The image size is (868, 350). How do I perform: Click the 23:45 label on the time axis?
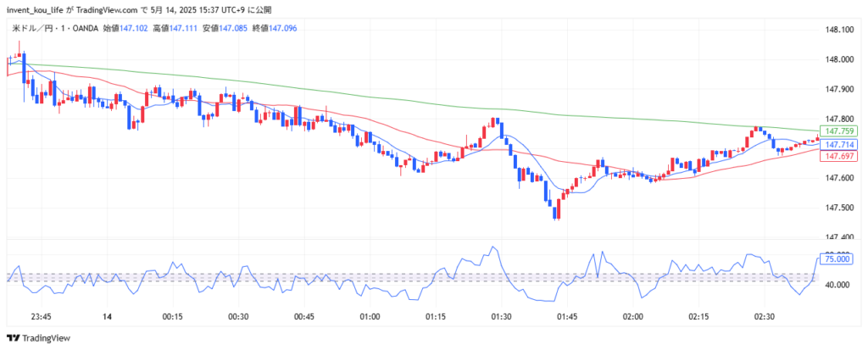point(41,316)
